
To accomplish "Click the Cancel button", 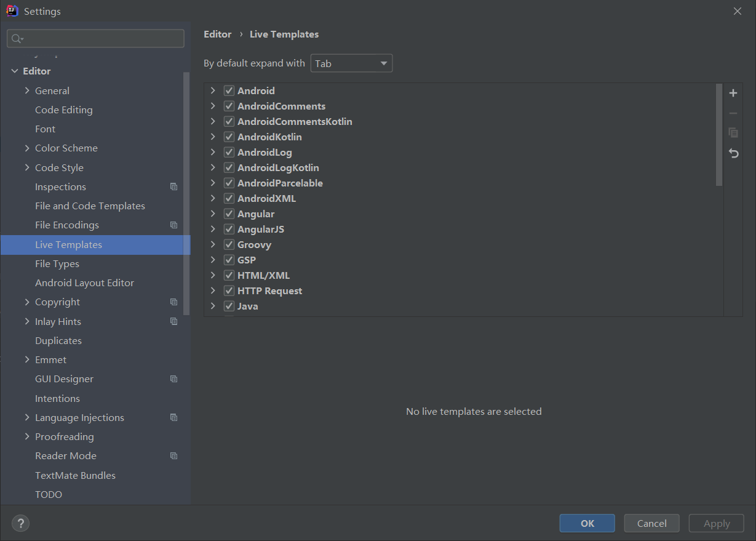I will tap(651, 523).
